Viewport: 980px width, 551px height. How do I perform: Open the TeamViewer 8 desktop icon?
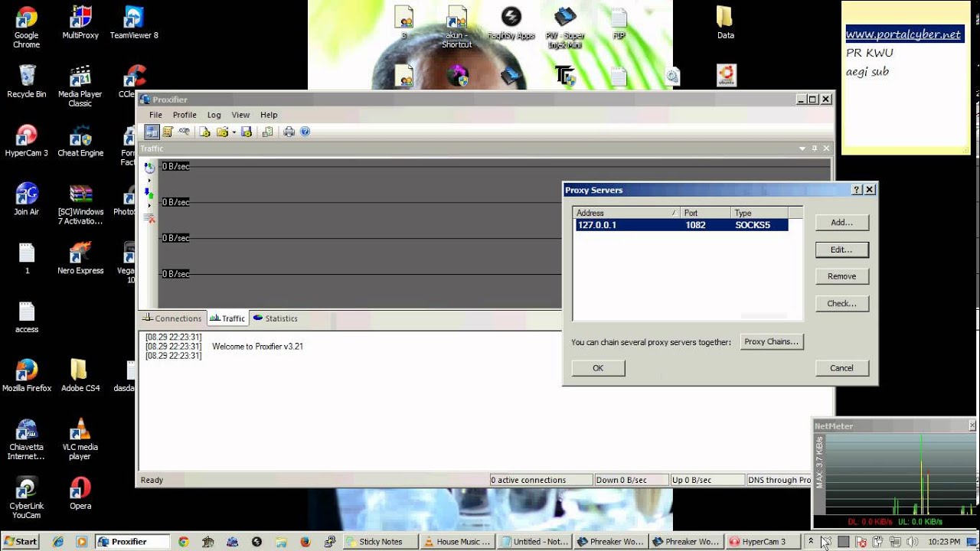[x=134, y=23]
